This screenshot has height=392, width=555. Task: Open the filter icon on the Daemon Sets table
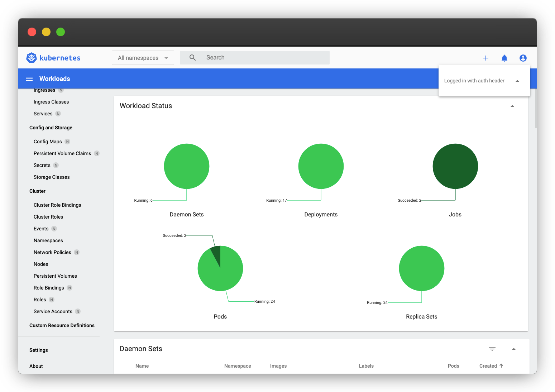pyautogui.click(x=492, y=349)
